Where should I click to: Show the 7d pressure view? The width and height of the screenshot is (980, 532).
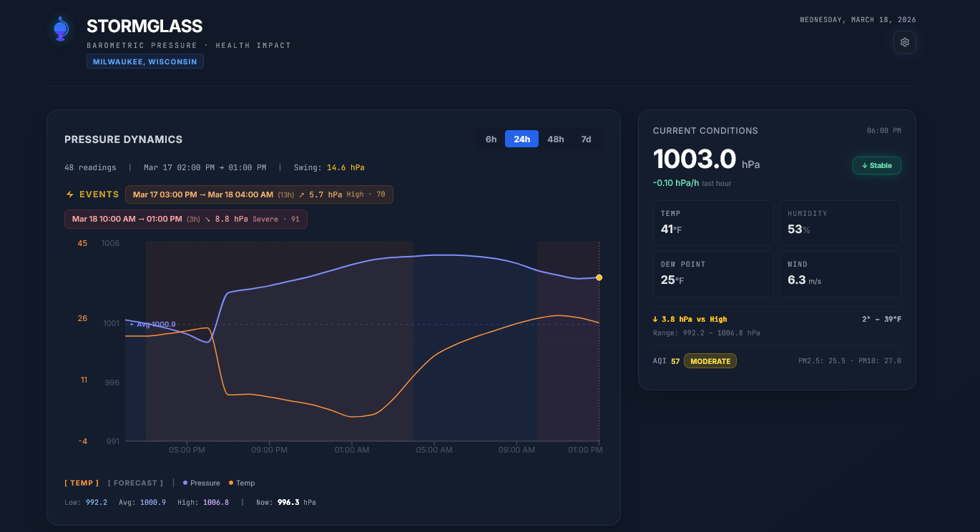pyautogui.click(x=586, y=139)
